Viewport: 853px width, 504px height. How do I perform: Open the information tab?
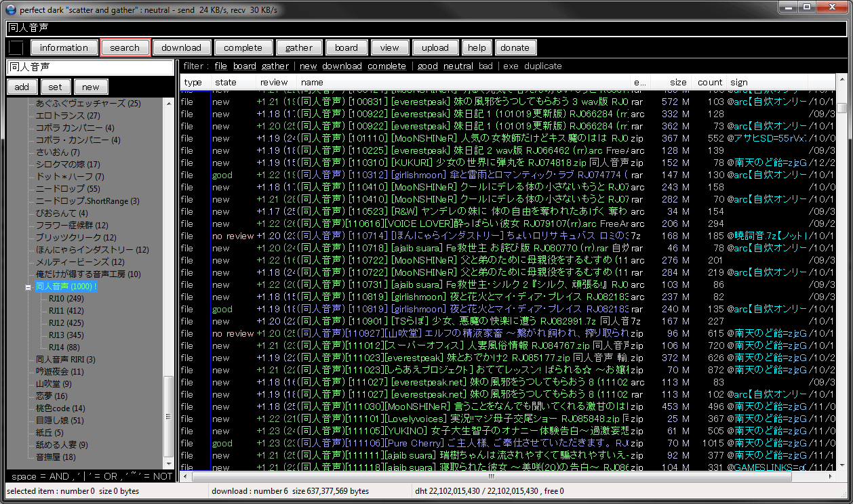pyautogui.click(x=64, y=47)
